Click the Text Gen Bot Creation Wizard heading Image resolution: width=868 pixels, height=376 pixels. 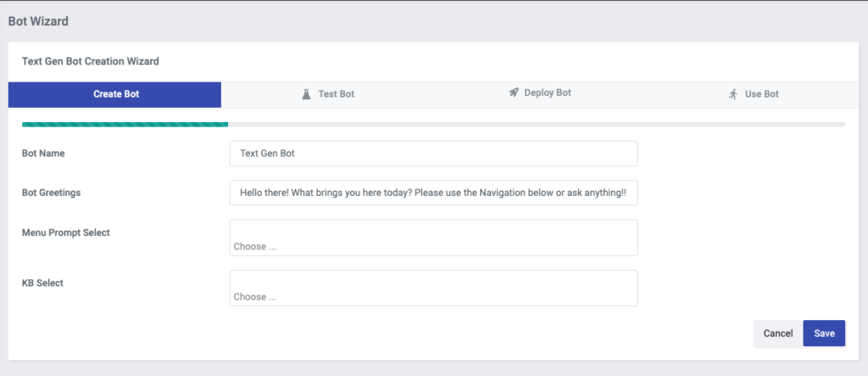click(90, 62)
